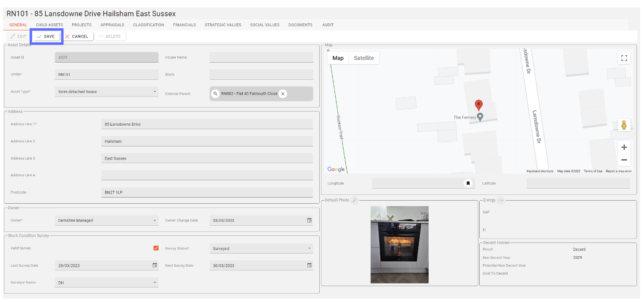Select the Map view type
The image size is (644, 302).
[x=338, y=58]
